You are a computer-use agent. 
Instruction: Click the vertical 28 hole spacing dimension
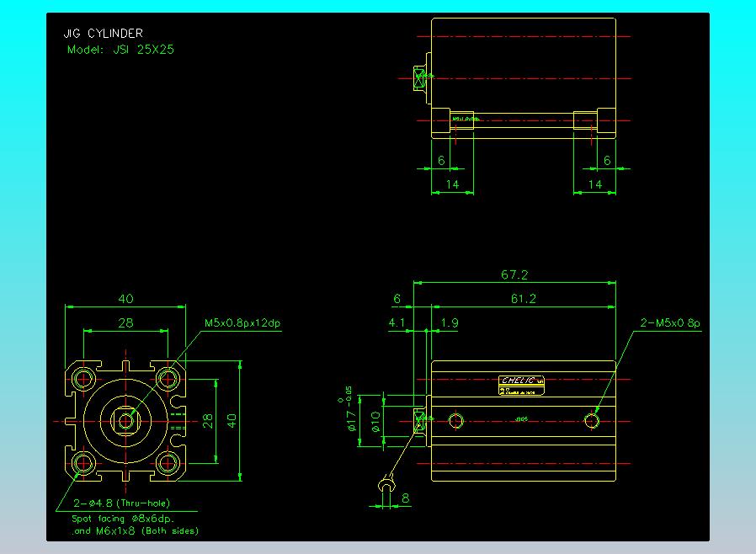[x=207, y=420]
